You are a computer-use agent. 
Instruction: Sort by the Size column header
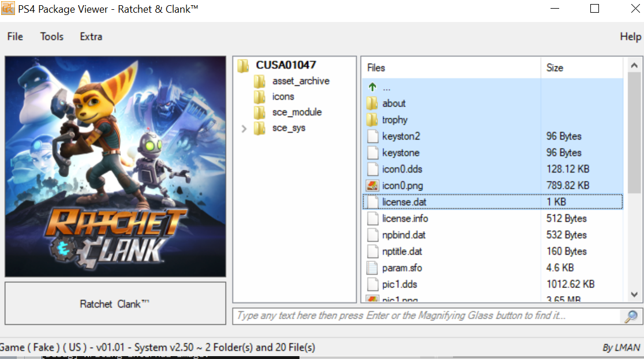[x=582, y=68]
